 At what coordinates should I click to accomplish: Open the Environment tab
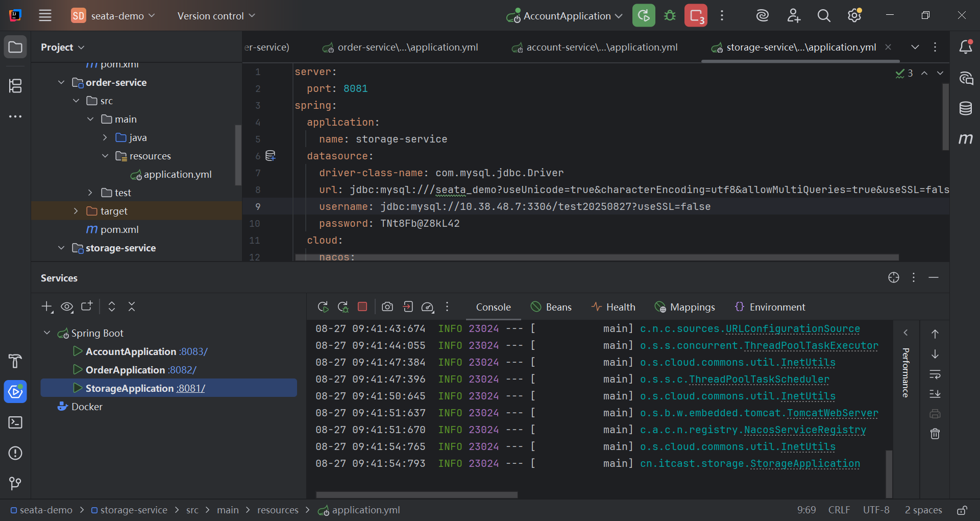click(x=770, y=307)
